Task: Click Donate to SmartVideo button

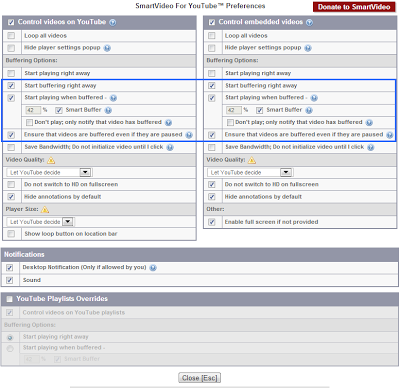Action: click(x=354, y=7)
